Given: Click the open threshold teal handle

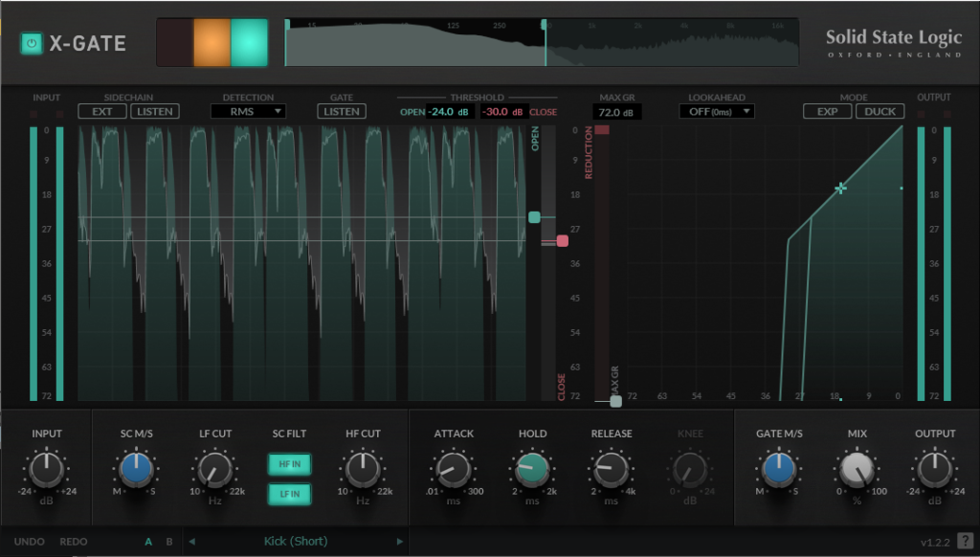Looking at the screenshot, I should tap(534, 218).
